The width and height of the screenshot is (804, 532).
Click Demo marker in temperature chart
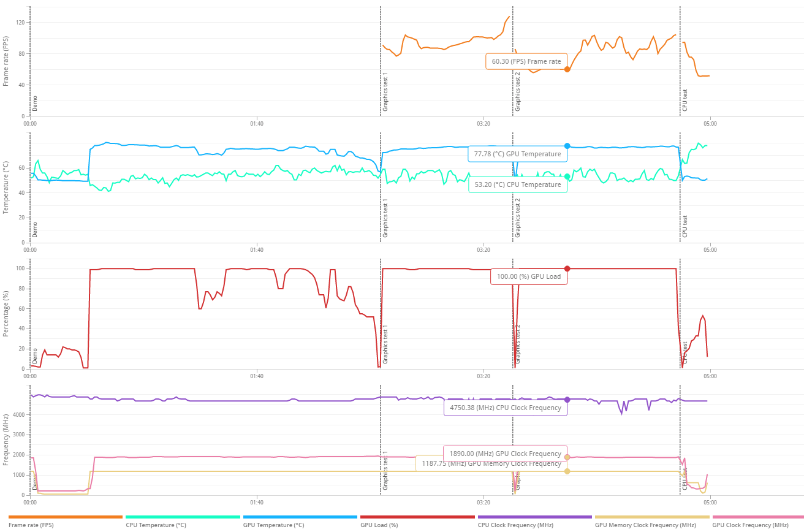point(35,229)
